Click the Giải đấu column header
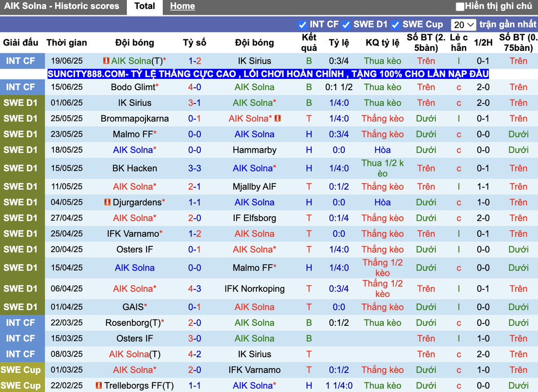The width and height of the screenshot is (538, 392). click(x=21, y=43)
